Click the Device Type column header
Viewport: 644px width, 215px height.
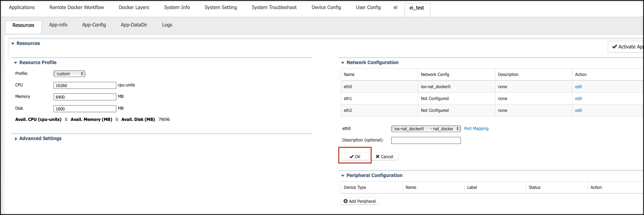[372, 187]
